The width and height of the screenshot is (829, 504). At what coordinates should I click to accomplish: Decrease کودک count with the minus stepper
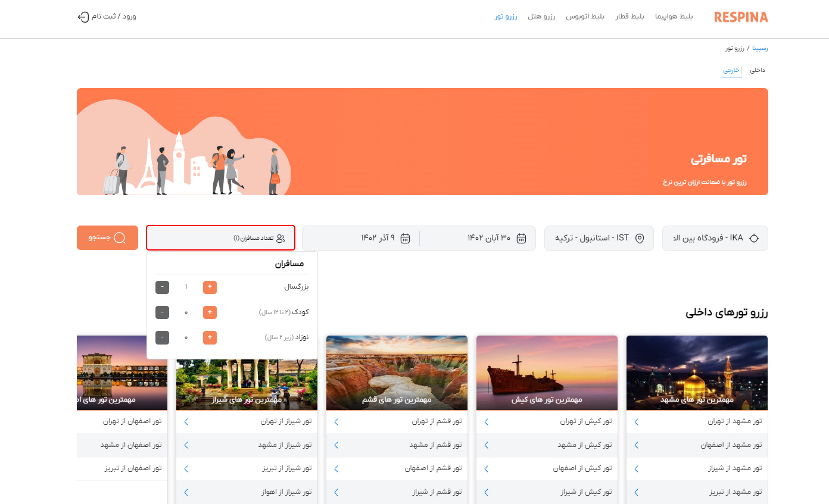162,312
